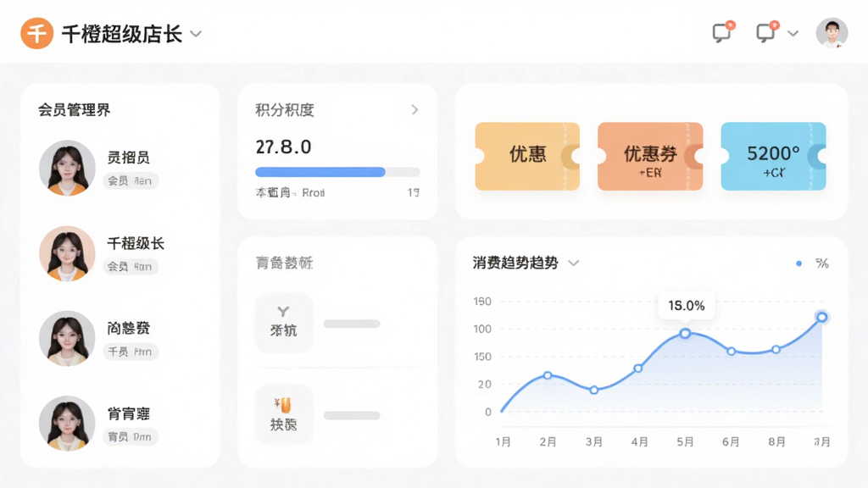
Task: Click the 5月 data point on chart
Action: pyautogui.click(x=685, y=333)
